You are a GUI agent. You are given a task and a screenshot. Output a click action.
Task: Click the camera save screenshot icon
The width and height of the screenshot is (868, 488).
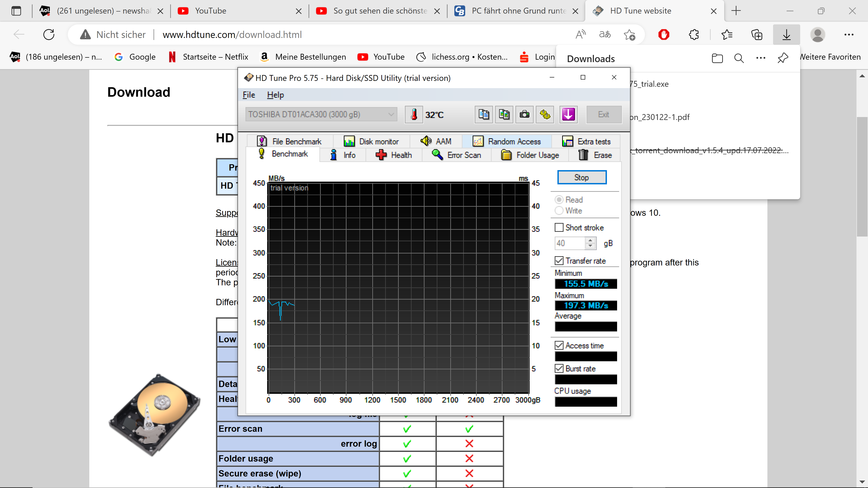pyautogui.click(x=524, y=115)
